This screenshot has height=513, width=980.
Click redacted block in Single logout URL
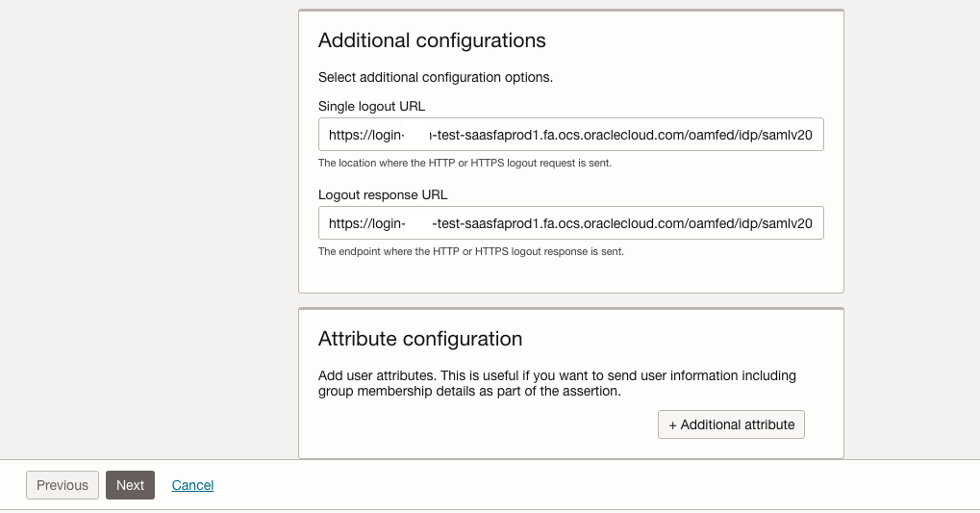click(x=415, y=136)
